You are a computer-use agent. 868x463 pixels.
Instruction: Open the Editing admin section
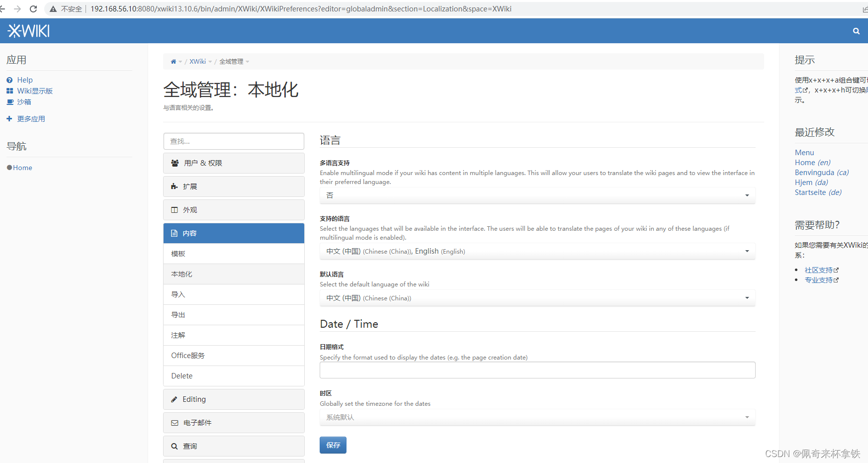pyautogui.click(x=234, y=399)
